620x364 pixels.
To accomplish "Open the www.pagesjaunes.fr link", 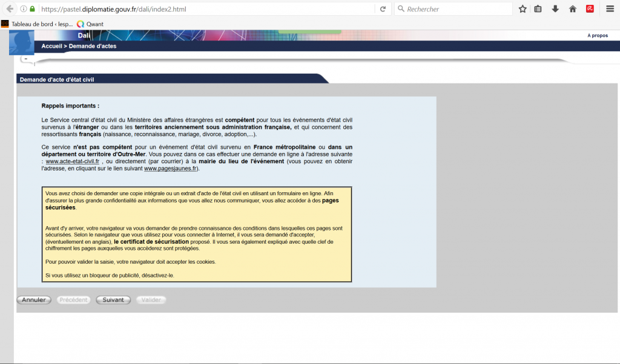I will [x=170, y=169].
